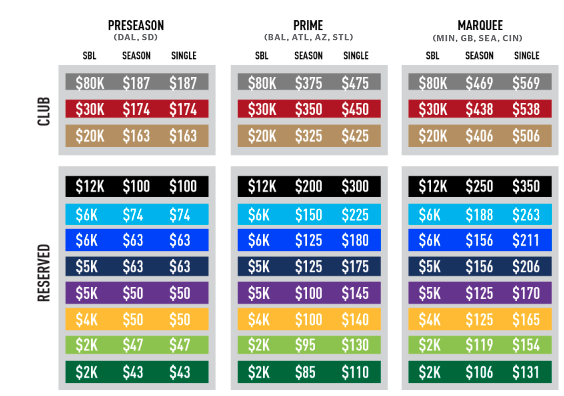Viewport: 564px width, 396px height.
Task: Select the purple $5K Prime row
Action: [309, 293]
